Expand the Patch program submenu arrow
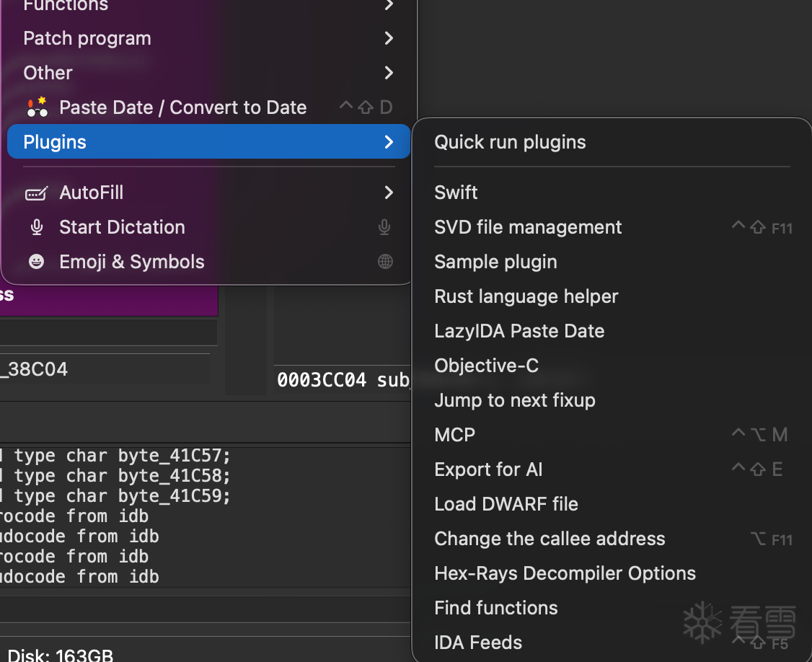The image size is (812, 662). (389, 38)
